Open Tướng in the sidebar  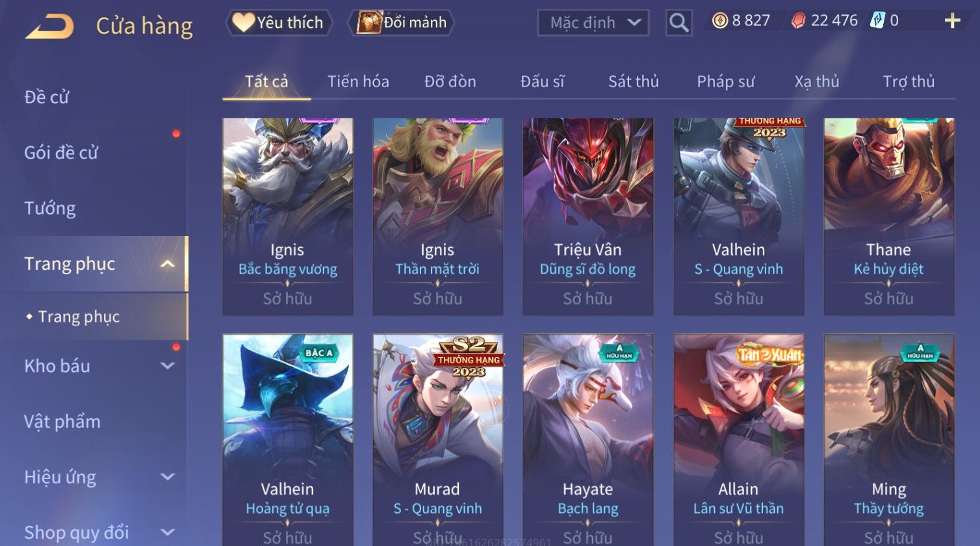click(x=50, y=209)
